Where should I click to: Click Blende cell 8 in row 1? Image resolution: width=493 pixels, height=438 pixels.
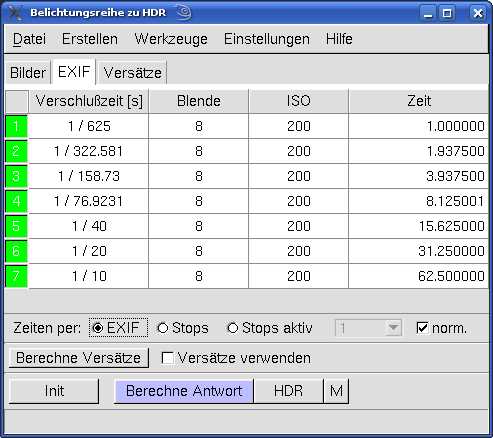pos(199,126)
